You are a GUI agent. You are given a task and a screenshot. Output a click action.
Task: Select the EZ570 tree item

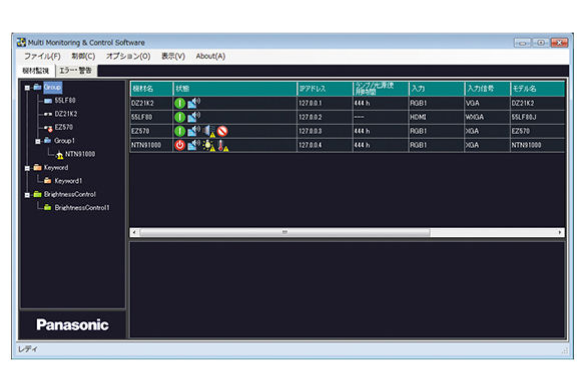[64, 127]
